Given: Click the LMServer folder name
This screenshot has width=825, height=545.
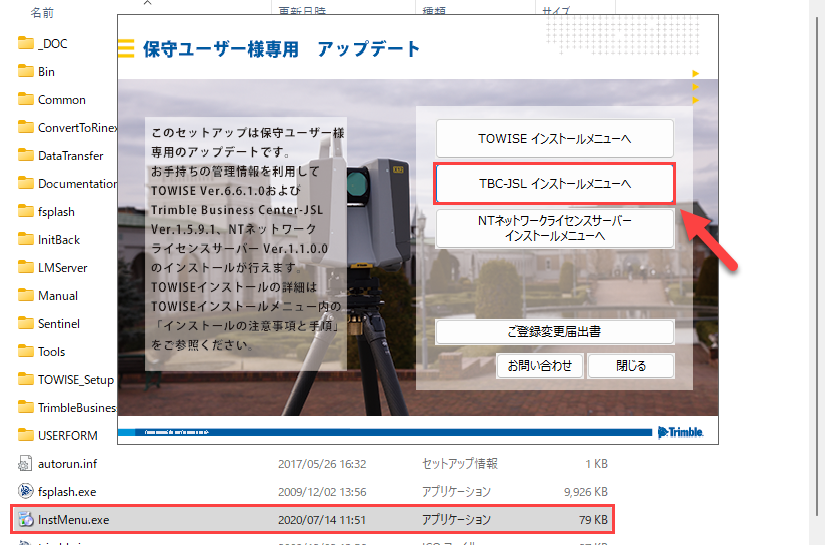Looking at the screenshot, I should (63, 268).
